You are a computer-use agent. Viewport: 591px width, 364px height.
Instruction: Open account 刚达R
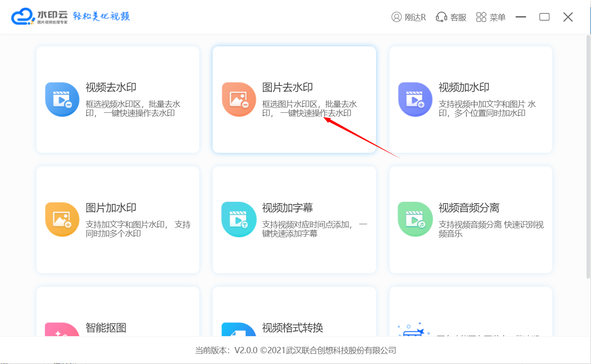(x=409, y=17)
